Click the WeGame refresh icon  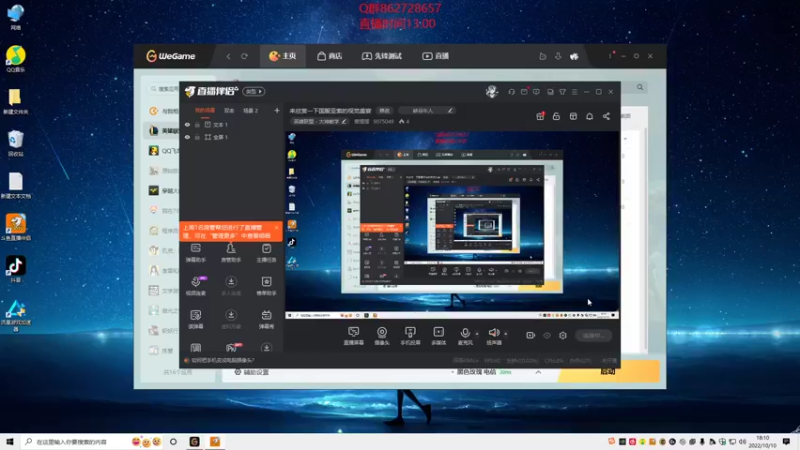click(x=244, y=56)
